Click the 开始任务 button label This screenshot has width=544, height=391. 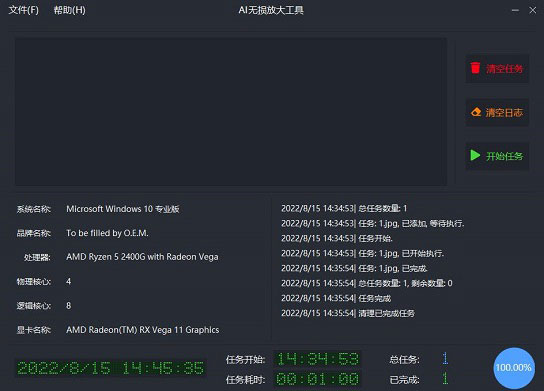tap(504, 156)
